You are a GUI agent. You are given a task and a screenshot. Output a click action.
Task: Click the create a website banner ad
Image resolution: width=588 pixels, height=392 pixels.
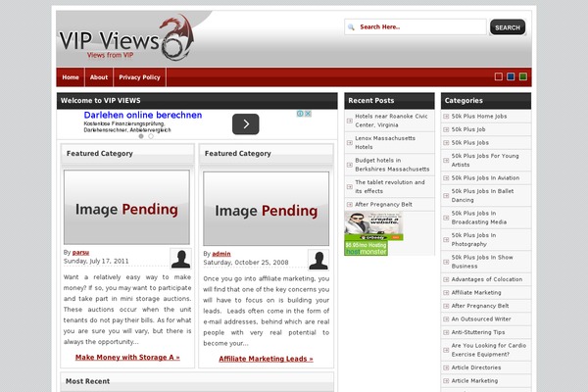pyautogui.click(x=374, y=225)
